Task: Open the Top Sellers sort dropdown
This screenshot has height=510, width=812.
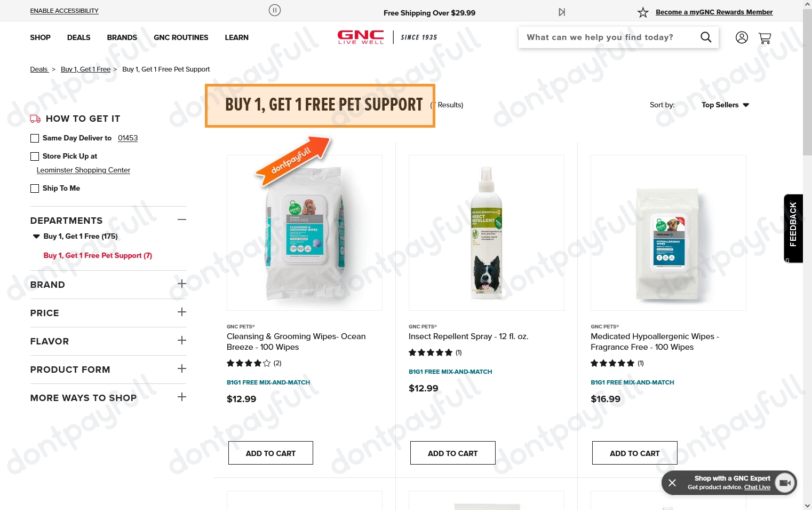Action: 725,105
